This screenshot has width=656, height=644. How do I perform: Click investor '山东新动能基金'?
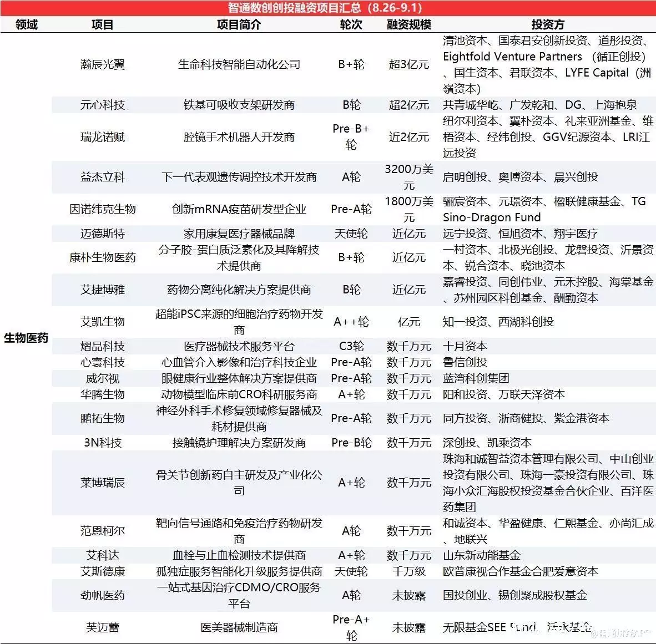pyautogui.click(x=482, y=555)
